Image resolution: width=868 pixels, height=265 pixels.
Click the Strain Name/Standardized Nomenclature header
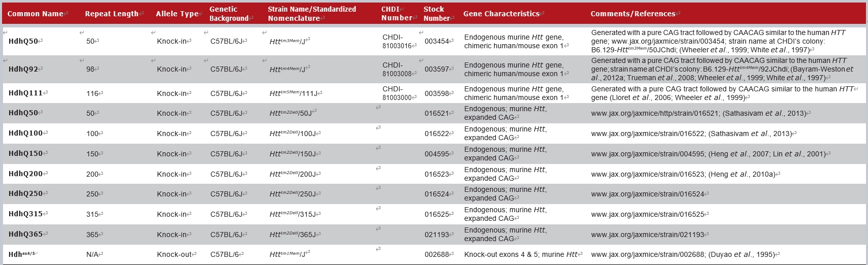point(311,14)
